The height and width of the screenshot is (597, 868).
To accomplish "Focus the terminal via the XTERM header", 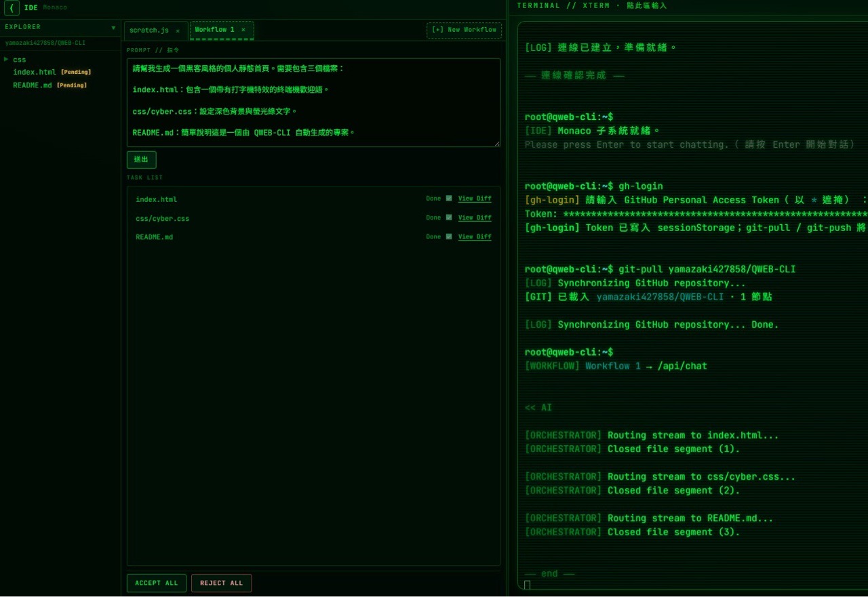I will click(592, 5).
